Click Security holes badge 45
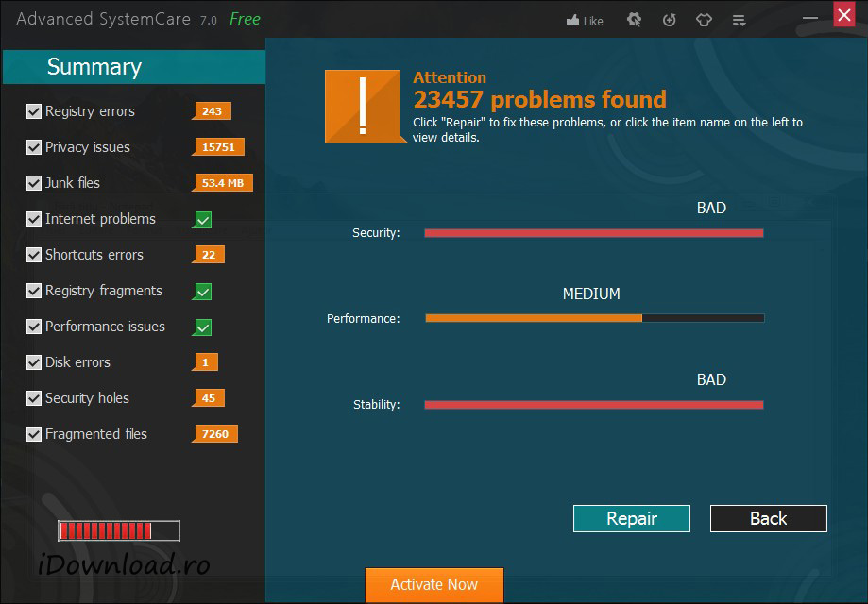This screenshot has width=868, height=604. [208, 398]
